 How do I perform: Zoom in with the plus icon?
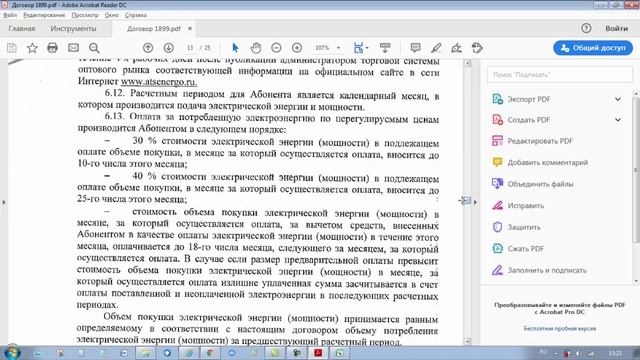pyautogui.click(x=297, y=48)
